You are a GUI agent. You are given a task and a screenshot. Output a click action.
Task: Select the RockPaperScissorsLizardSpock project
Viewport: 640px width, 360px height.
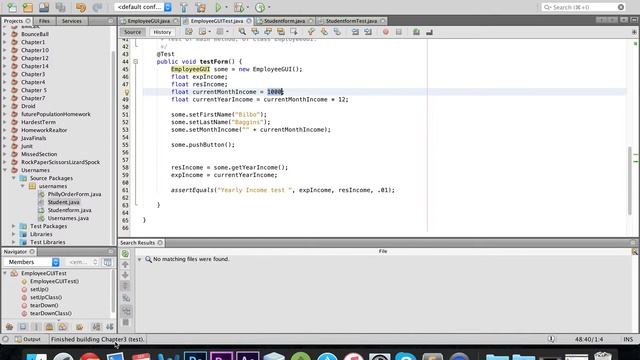click(x=60, y=162)
